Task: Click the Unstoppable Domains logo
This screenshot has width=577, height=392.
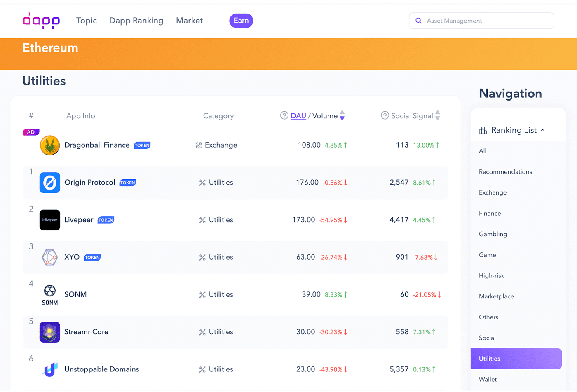Action: tap(49, 369)
